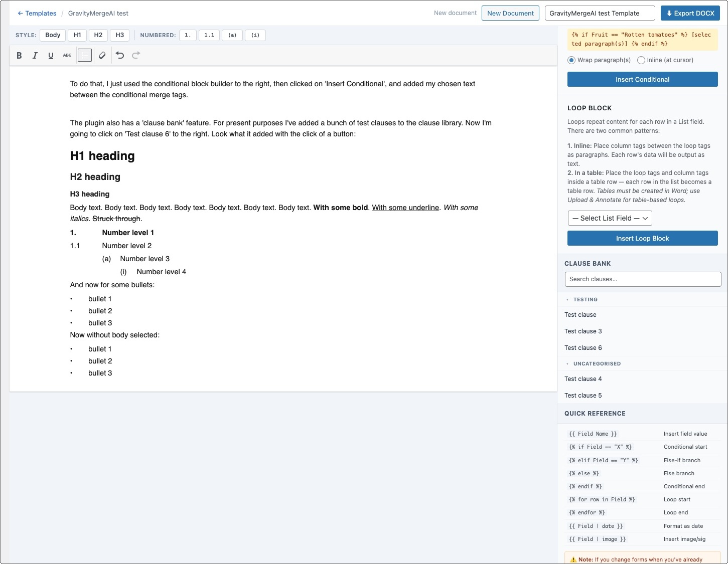Toggle the bullet list button
728x564 pixels.
[x=85, y=56]
